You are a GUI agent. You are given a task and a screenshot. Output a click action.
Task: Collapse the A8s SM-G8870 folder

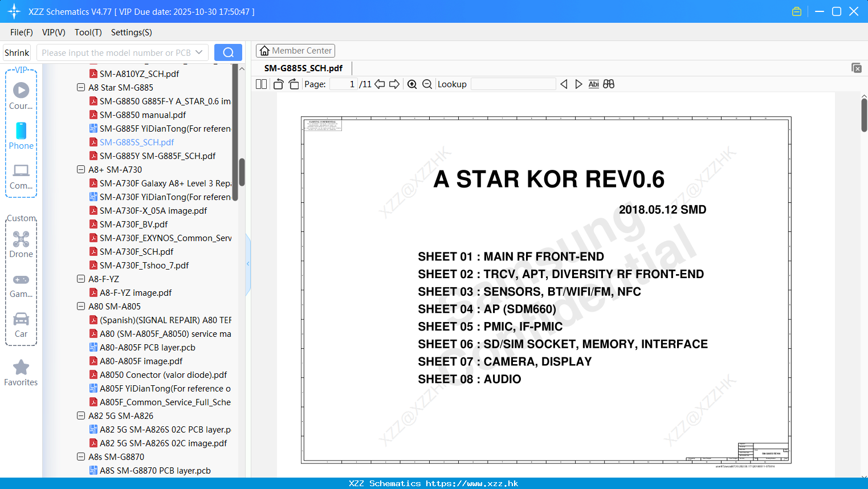pos(81,457)
